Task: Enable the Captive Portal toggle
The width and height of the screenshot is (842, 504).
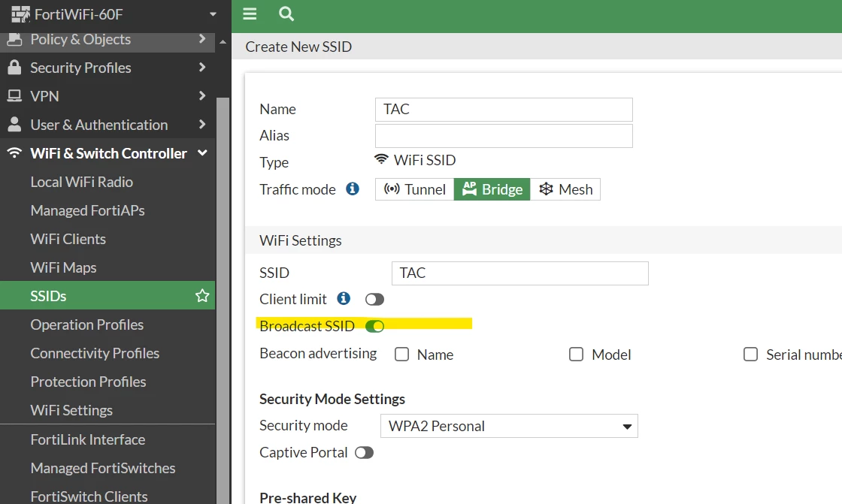Action: (364, 453)
